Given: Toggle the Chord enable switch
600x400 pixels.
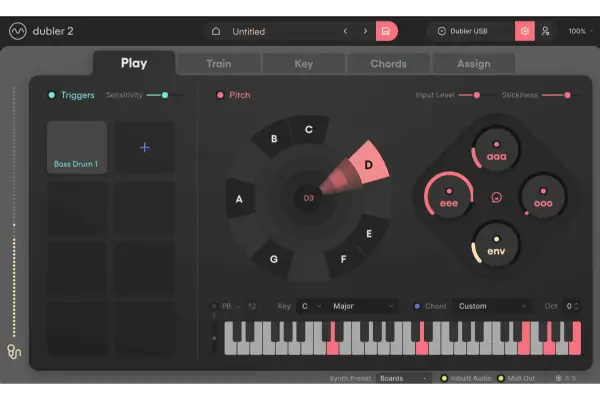Looking at the screenshot, I should click(418, 306).
